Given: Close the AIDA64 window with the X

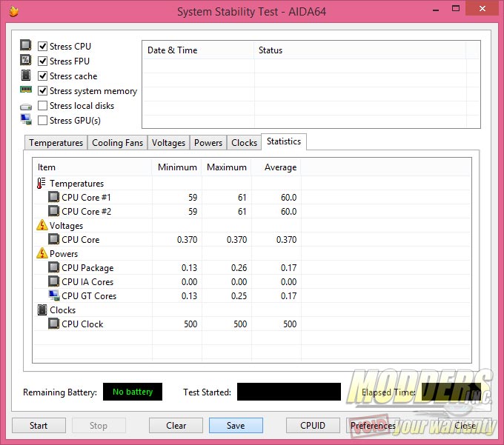Looking at the screenshot, I should pos(483,9).
